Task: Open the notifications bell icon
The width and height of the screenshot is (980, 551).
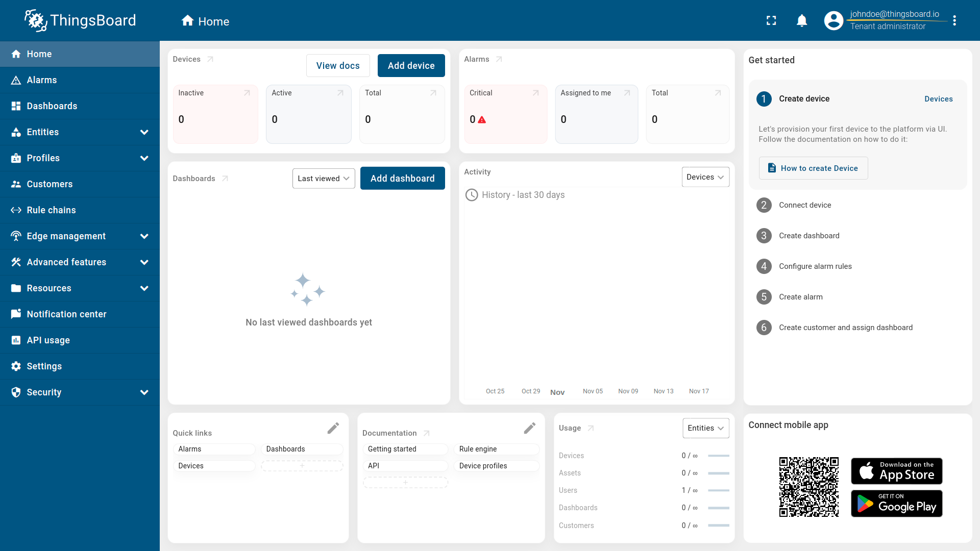Action: pos(802,20)
